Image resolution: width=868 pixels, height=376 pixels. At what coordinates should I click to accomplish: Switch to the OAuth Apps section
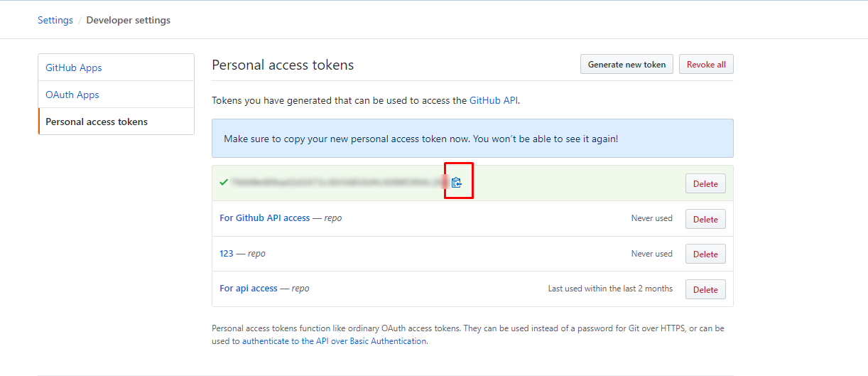pos(72,95)
